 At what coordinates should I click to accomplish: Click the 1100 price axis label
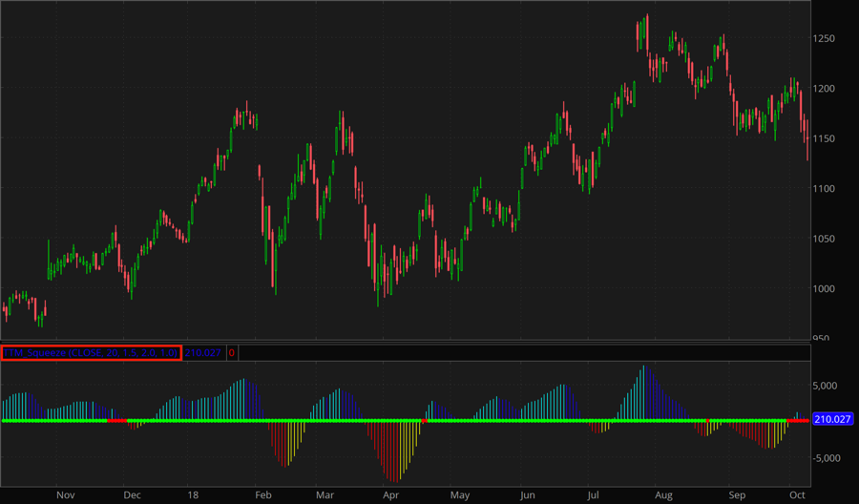coord(828,188)
